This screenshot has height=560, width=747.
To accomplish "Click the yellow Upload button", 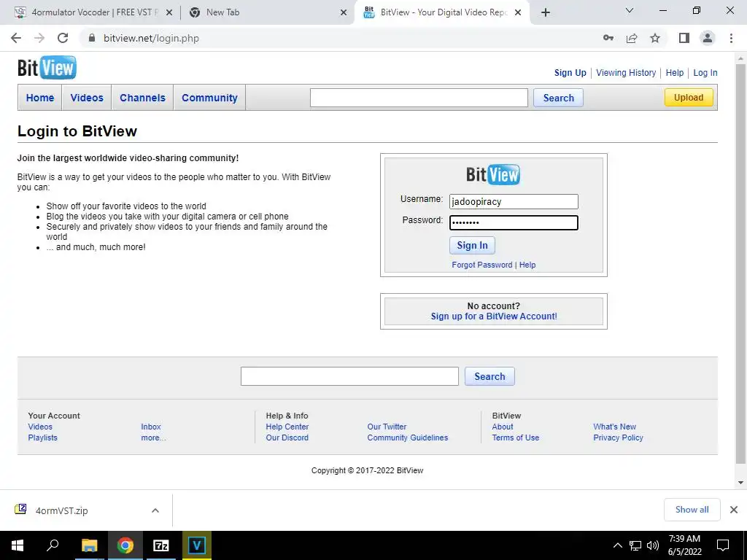I will 689,98.
